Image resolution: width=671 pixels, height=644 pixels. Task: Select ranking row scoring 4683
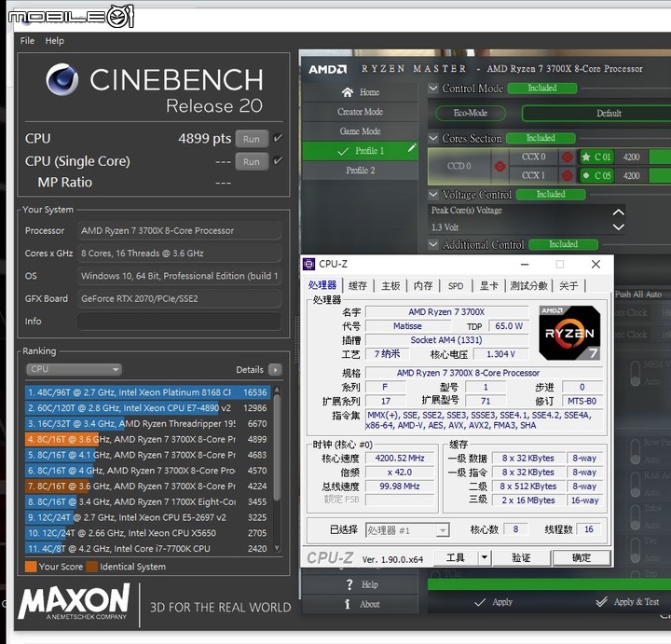click(147, 455)
